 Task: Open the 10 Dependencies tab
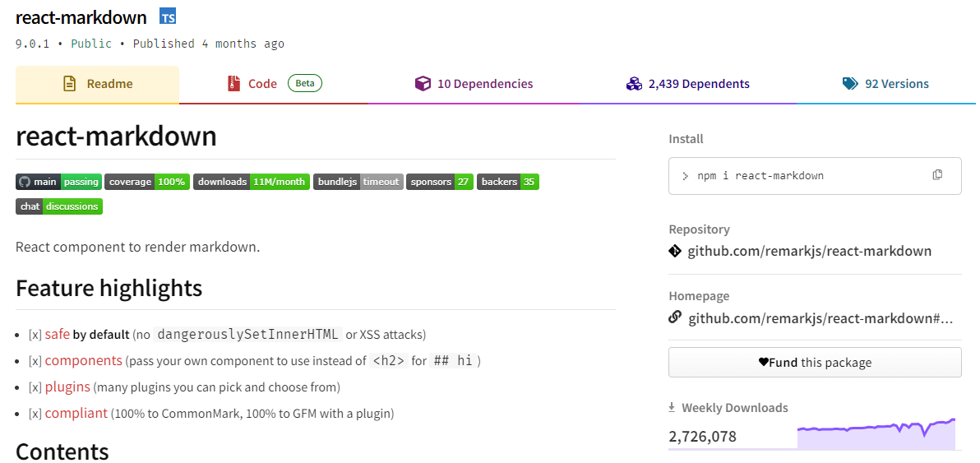point(474,84)
